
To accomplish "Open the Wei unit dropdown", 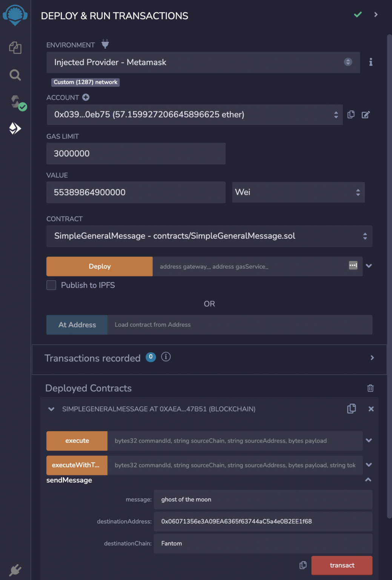I will [298, 192].
